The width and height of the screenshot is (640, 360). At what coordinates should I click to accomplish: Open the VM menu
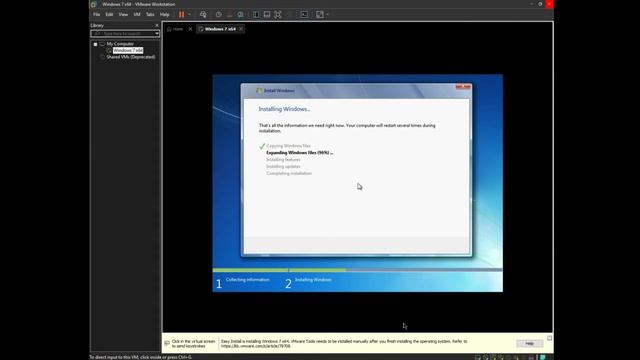coord(137,14)
